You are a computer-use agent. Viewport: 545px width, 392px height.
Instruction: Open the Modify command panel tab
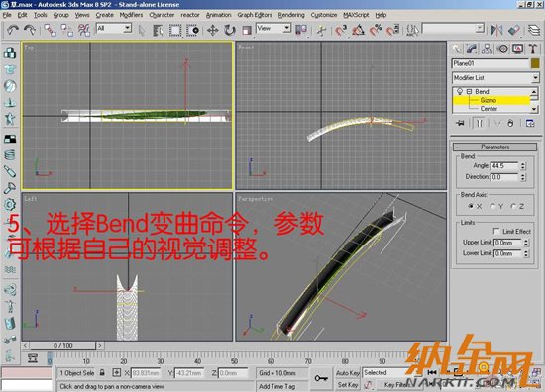(472, 49)
